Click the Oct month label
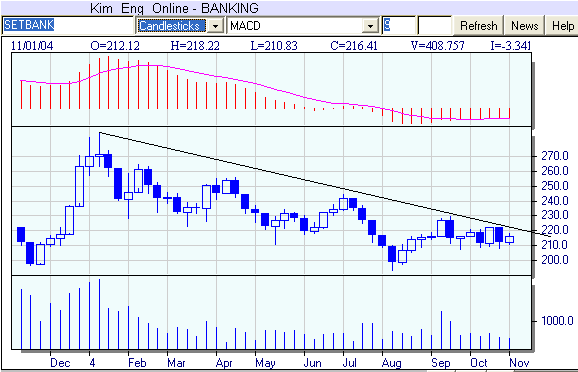This screenshot has width=578, height=372. (479, 363)
